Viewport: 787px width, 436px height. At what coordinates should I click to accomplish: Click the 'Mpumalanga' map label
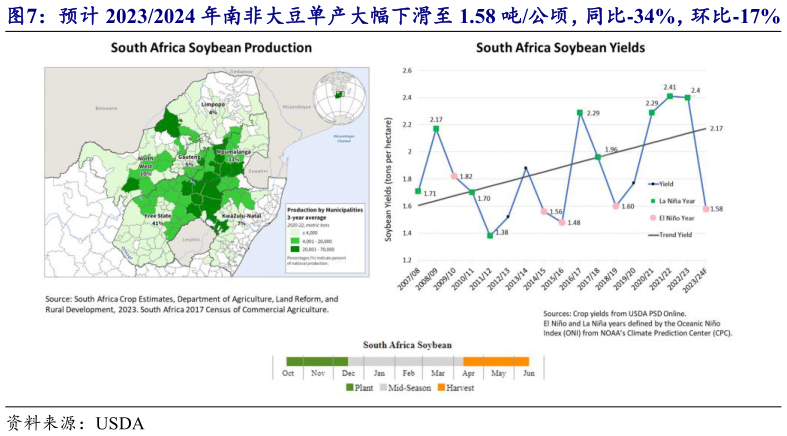(233, 152)
